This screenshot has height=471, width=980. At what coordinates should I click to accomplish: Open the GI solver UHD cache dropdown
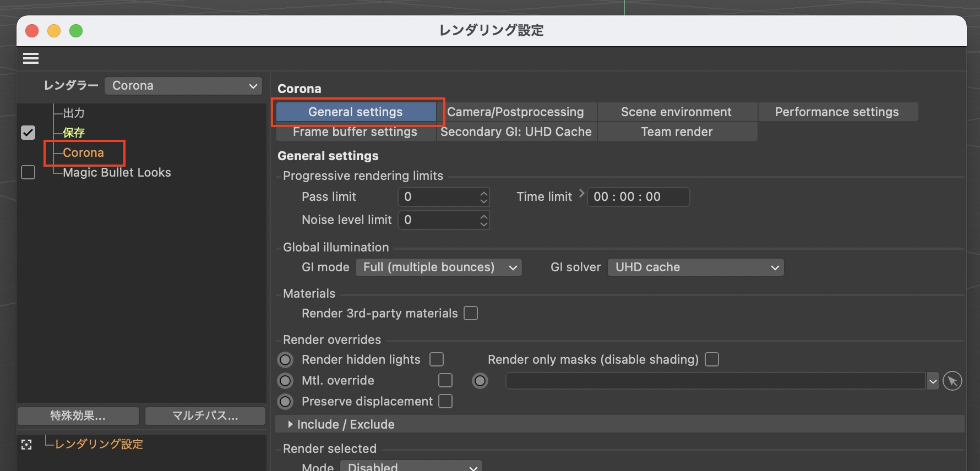pos(695,267)
